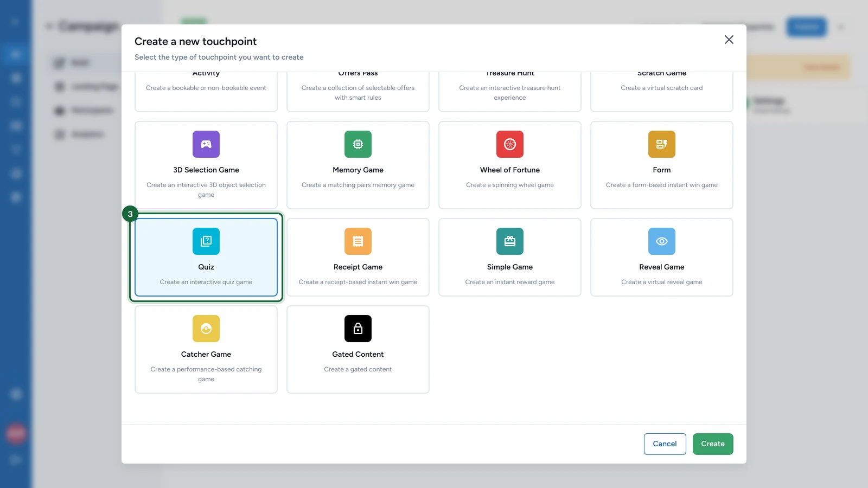
Task: Click the yellow Catcher Game icon
Action: point(206,329)
